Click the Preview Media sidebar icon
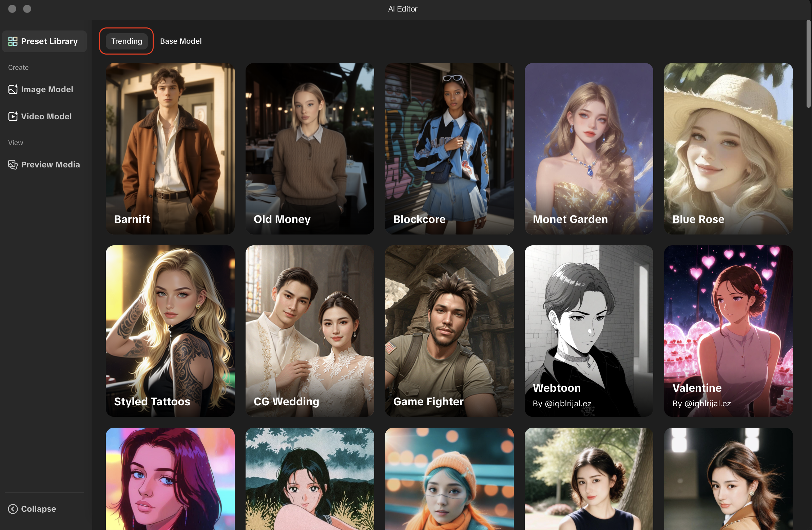This screenshot has height=530, width=812. 13,165
